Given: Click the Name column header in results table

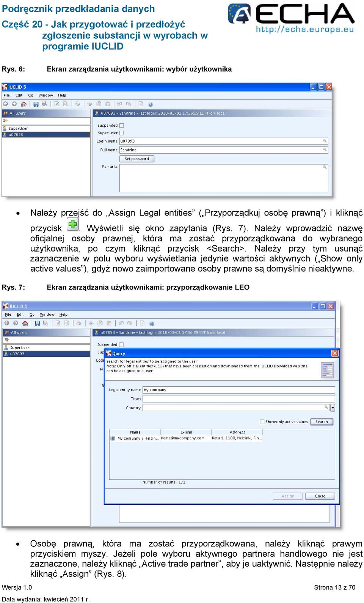Looking at the screenshot, I should click(135, 432).
